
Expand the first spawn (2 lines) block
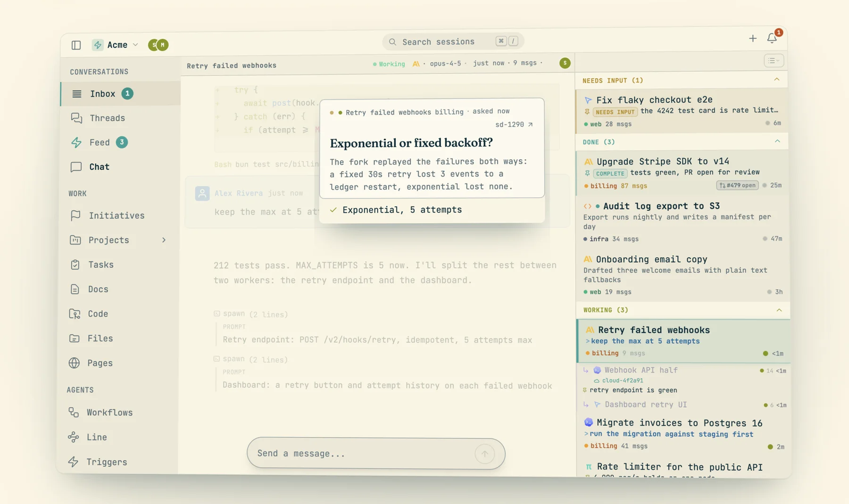pyautogui.click(x=250, y=314)
